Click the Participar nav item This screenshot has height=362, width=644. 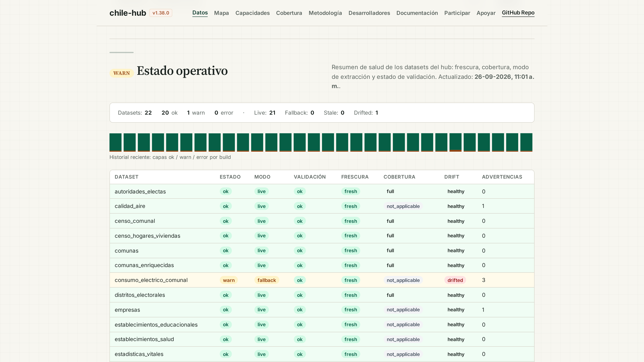(x=457, y=13)
